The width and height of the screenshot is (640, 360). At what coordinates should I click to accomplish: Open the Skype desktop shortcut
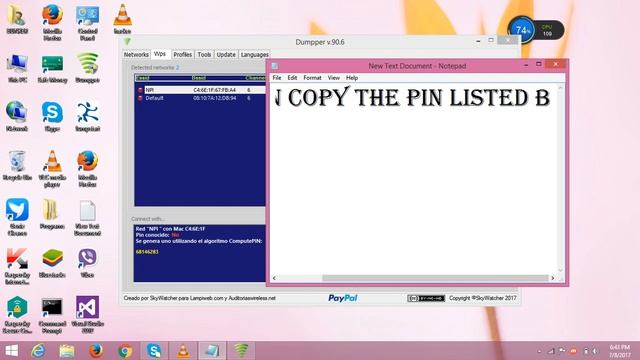(x=52, y=117)
